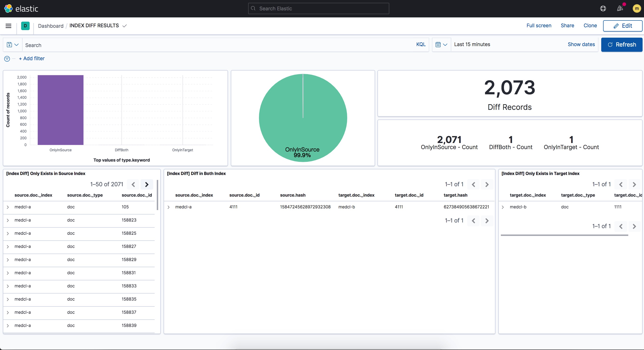This screenshot has width=644, height=350.
Task: Expand the medcl-a row with id 4111
Action: point(169,207)
